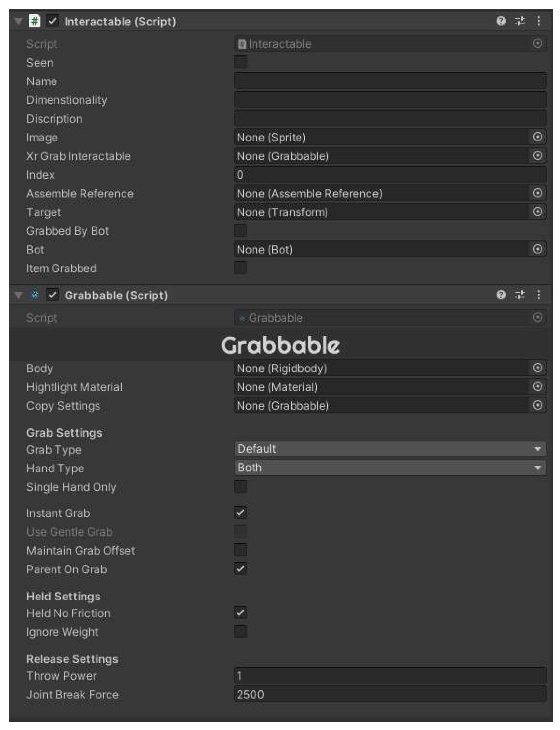Image resolution: width=560 pixels, height=730 pixels.
Task: Open the Hand Type dropdown
Action: coord(389,468)
